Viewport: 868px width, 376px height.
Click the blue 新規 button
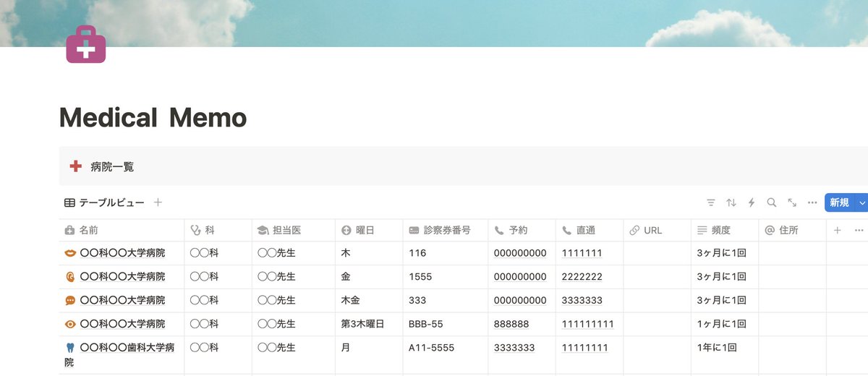839,203
